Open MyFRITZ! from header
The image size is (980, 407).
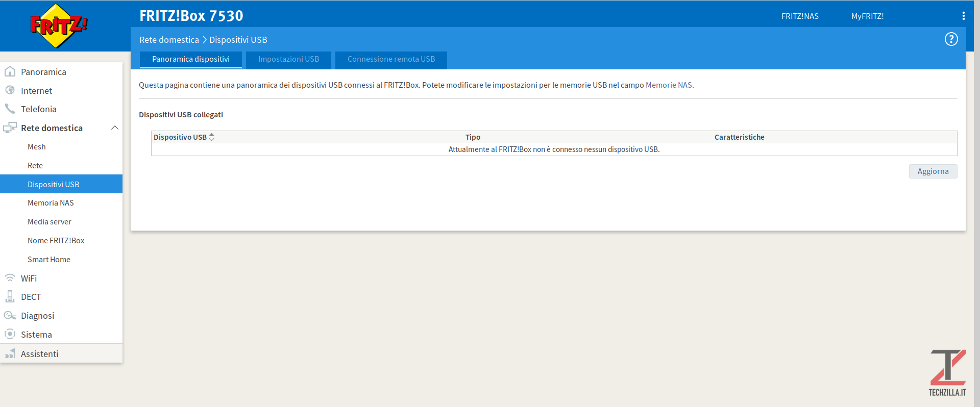point(867,16)
